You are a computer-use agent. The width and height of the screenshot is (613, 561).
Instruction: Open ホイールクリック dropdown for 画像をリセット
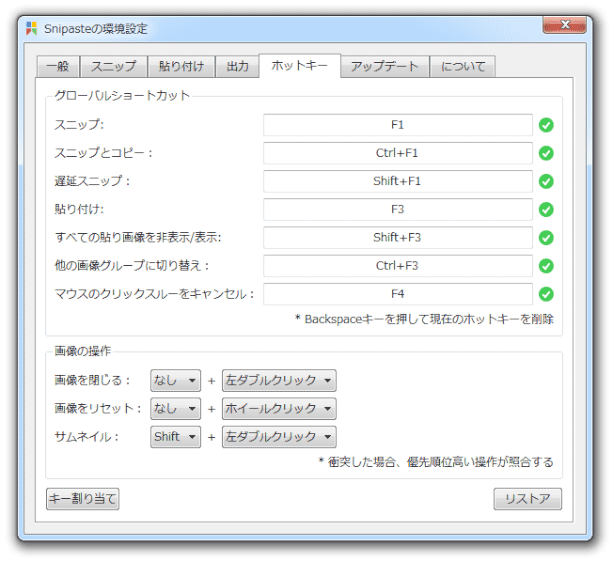[x=279, y=409]
